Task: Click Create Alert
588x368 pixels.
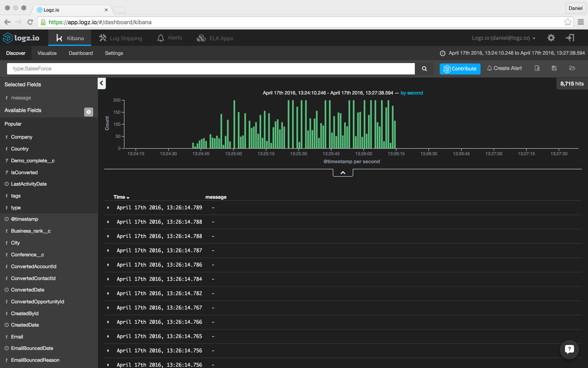Action: (504, 68)
